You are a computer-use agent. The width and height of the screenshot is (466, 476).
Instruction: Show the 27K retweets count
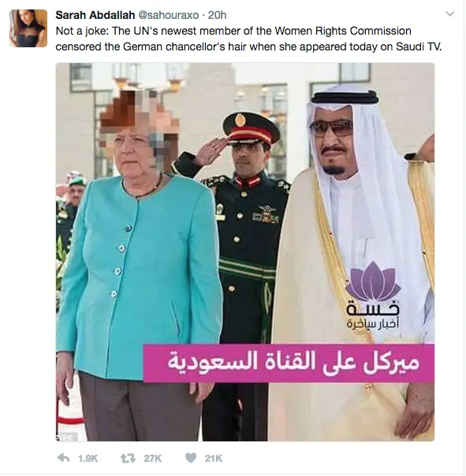click(153, 458)
